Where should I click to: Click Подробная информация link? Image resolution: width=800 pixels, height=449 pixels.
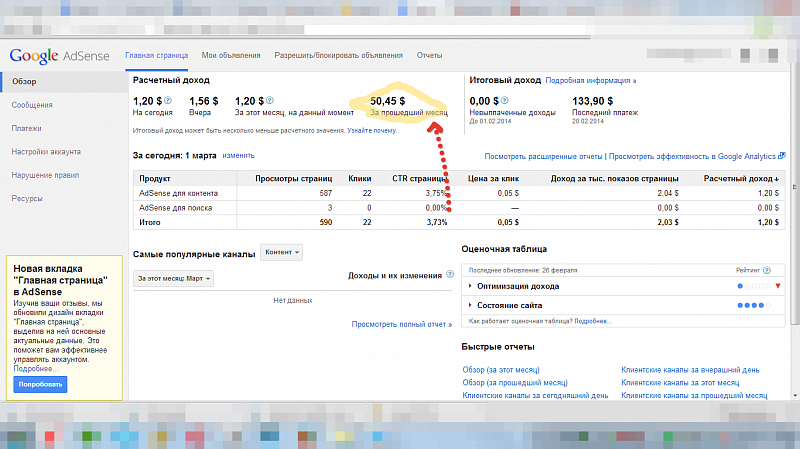(591, 81)
